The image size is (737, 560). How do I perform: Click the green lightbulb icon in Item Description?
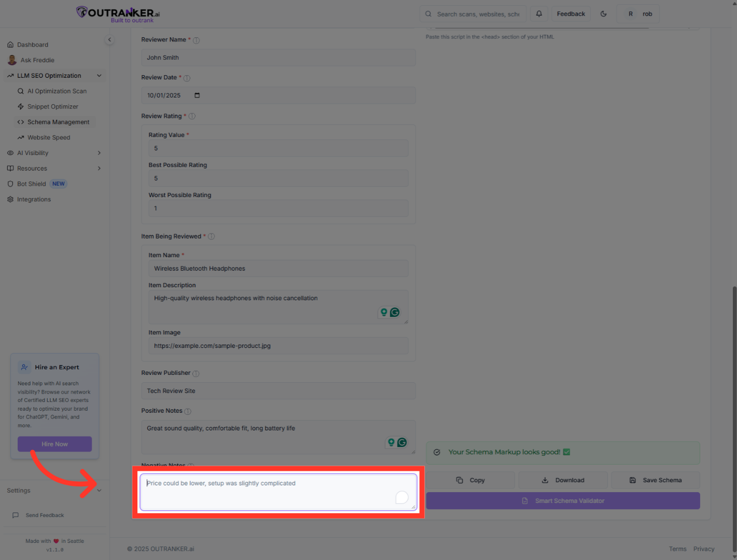pyautogui.click(x=384, y=312)
